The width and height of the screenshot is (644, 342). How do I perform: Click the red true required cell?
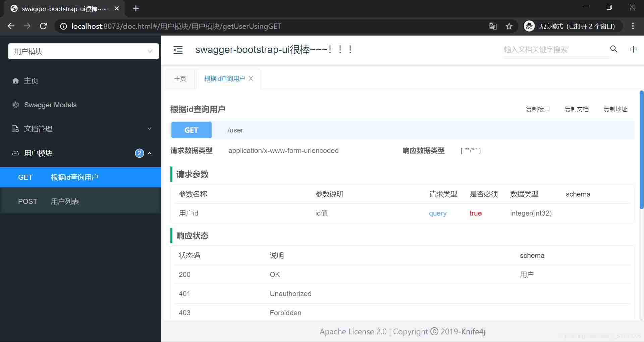[476, 213]
